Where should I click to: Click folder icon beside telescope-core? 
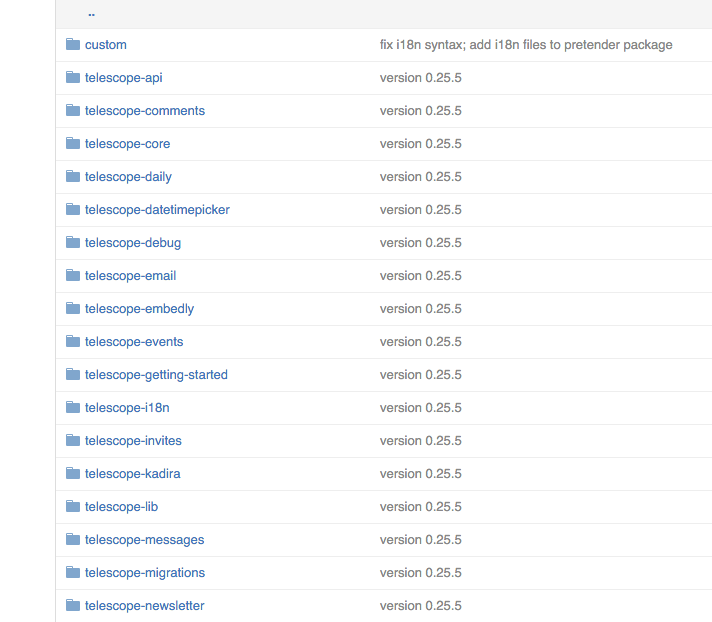tap(73, 143)
